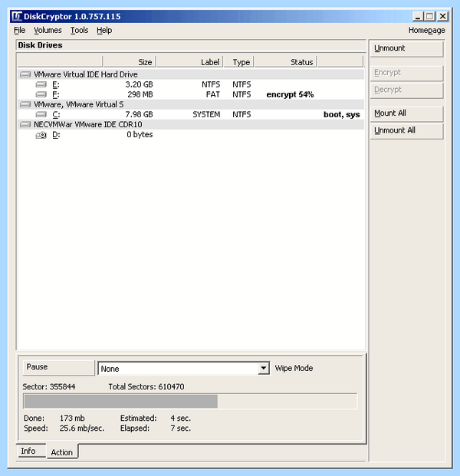460x476 pixels.
Task: Click the VMware Virtual IDE Hard Drive disk icon
Action: point(25,74)
